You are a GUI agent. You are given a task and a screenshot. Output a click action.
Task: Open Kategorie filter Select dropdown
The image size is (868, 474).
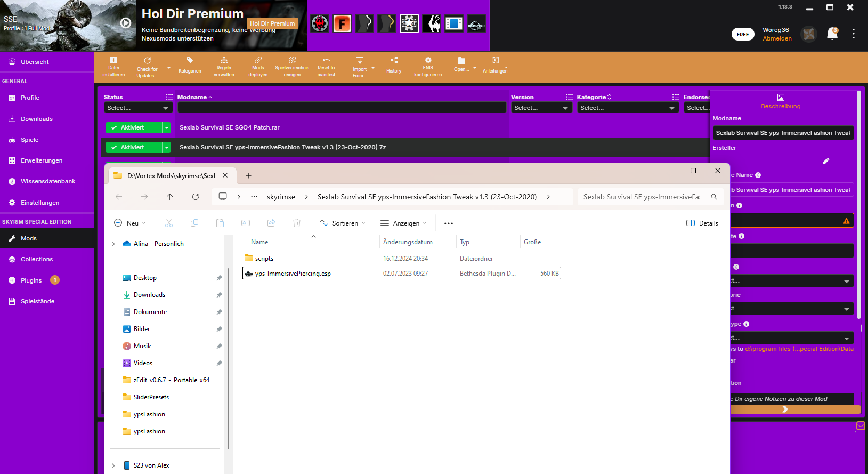[x=627, y=108]
